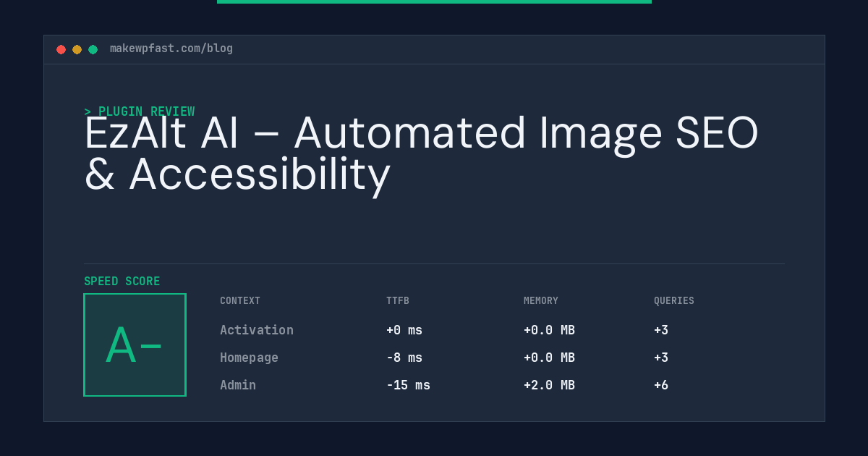Click the Admin memory value +2.0 MB
Screen dimensions: 868x456
coord(549,385)
